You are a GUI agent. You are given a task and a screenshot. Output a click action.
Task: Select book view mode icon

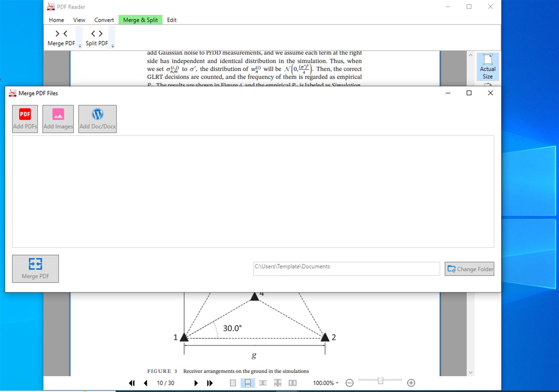(293, 383)
